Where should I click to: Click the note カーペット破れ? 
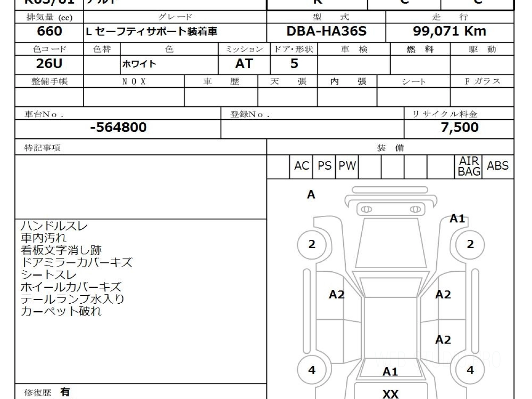click(61, 311)
